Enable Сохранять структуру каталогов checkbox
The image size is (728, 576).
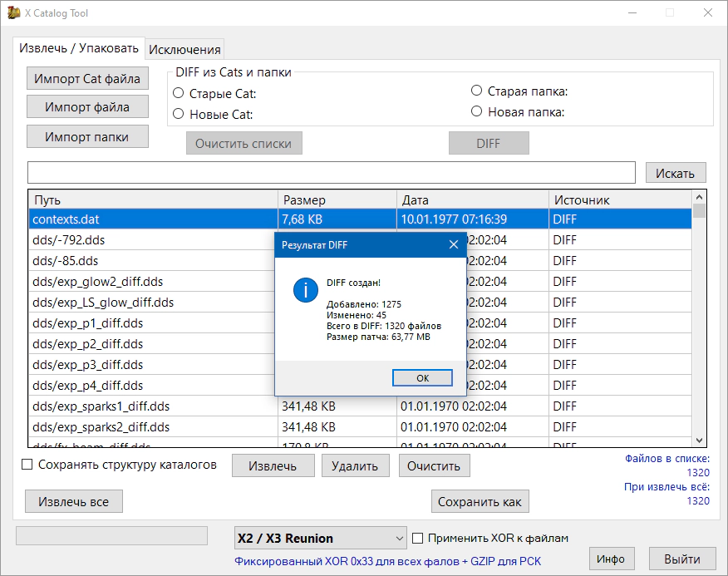27,465
